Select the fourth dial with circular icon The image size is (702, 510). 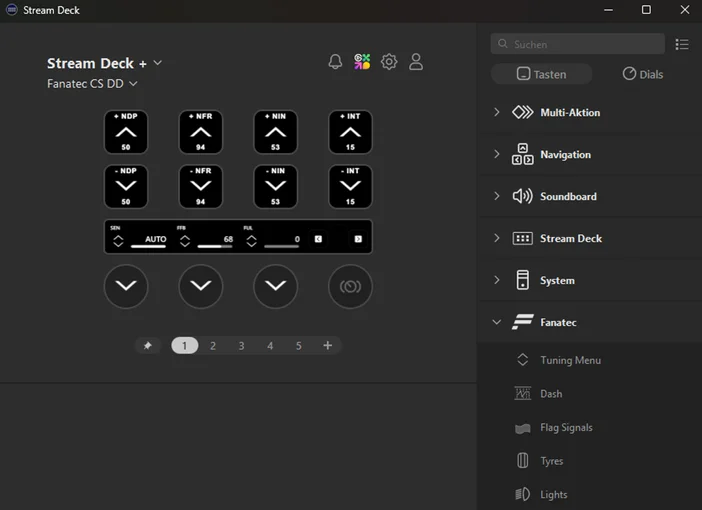click(350, 287)
